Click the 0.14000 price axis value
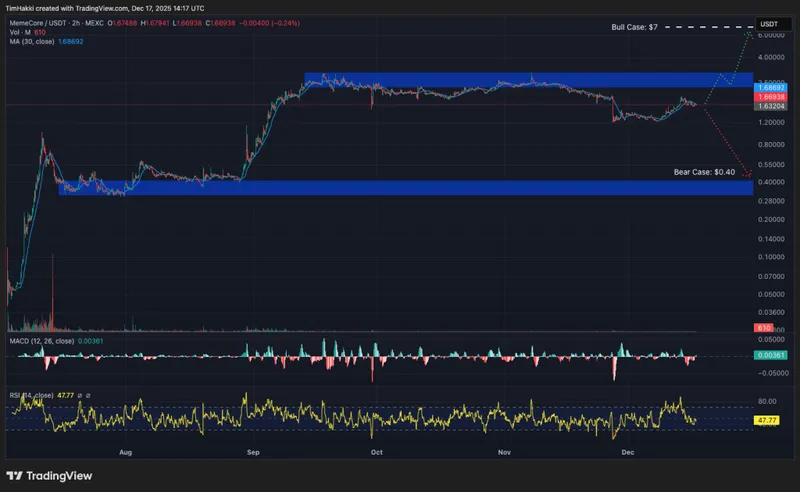The width and height of the screenshot is (800, 492). pos(771,239)
